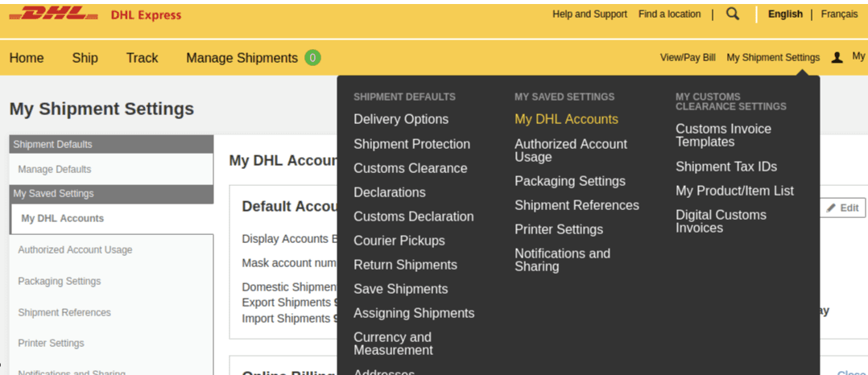Open Packaging Settings in dropdown menu
The image size is (868, 375).
coord(570,181)
